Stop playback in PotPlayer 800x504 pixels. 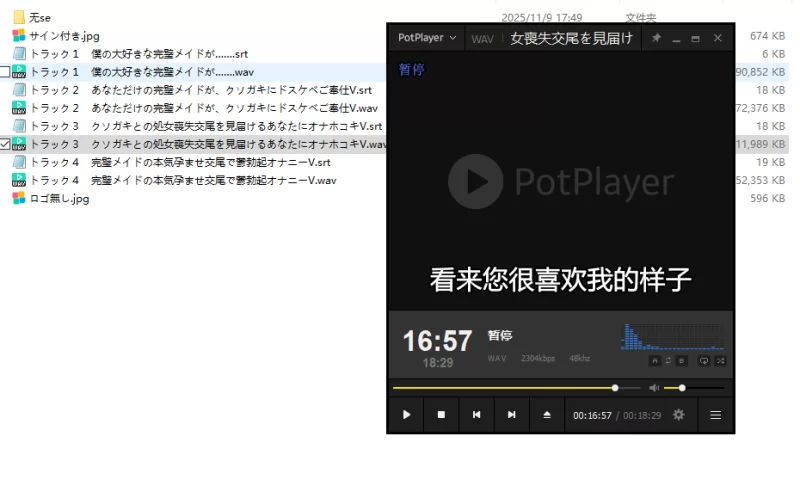click(x=441, y=415)
